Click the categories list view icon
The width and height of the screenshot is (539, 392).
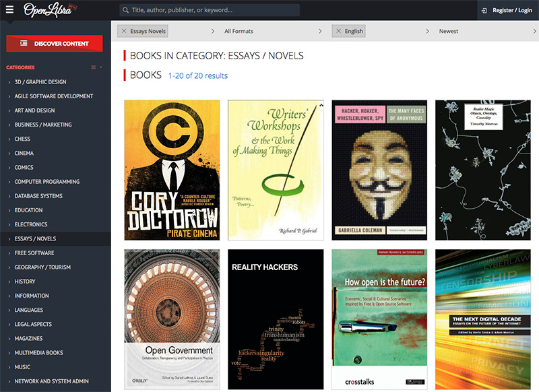point(94,67)
